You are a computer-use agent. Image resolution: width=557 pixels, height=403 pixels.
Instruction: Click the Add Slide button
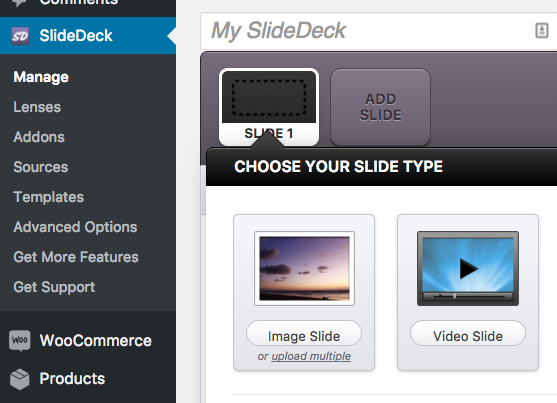(x=380, y=107)
